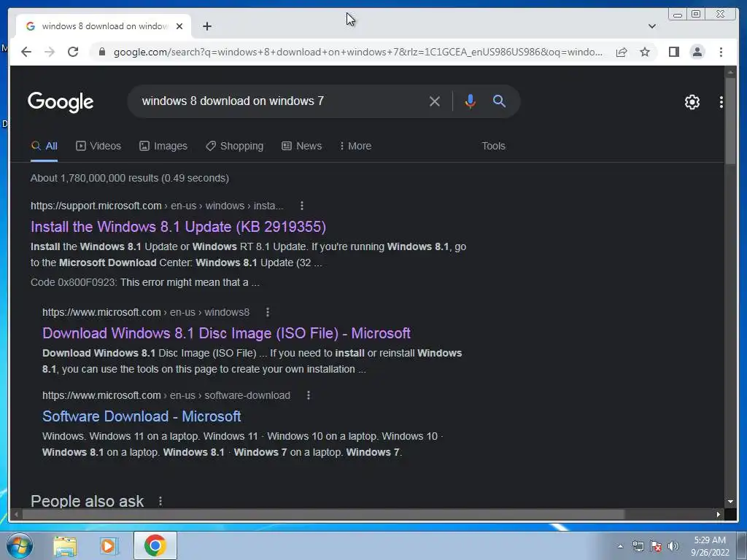Image resolution: width=747 pixels, height=560 pixels.
Task: Show hidden system tray icons
Action: click(x=620, y=546)
